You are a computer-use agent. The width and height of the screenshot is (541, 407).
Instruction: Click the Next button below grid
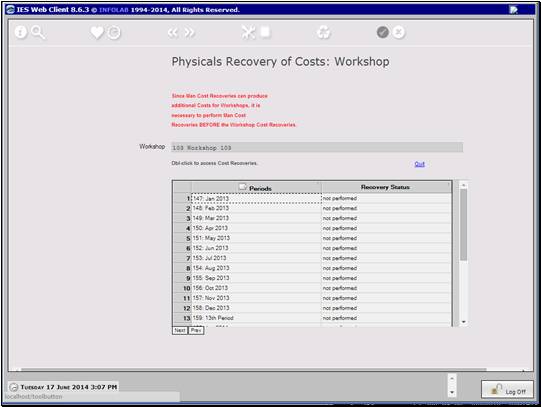point(180,330)
